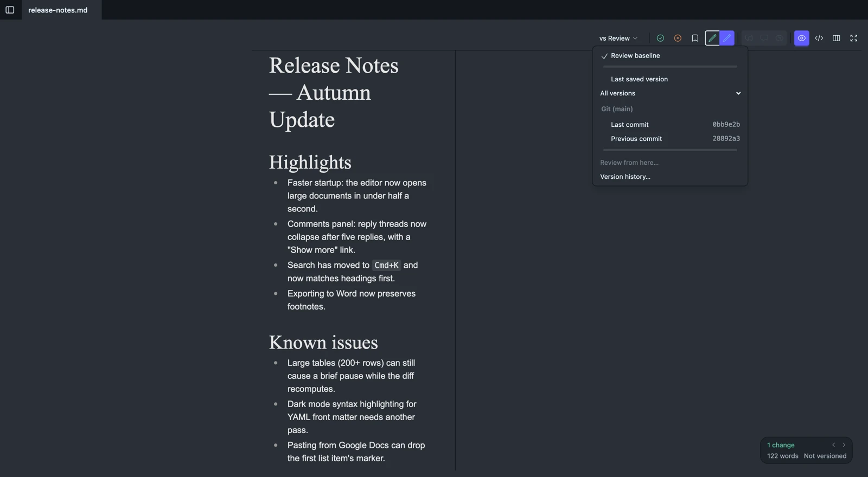Click the dimmed single comment bubble icon
The width and height of the screenshot is (868, 477).
click(764, 38)
